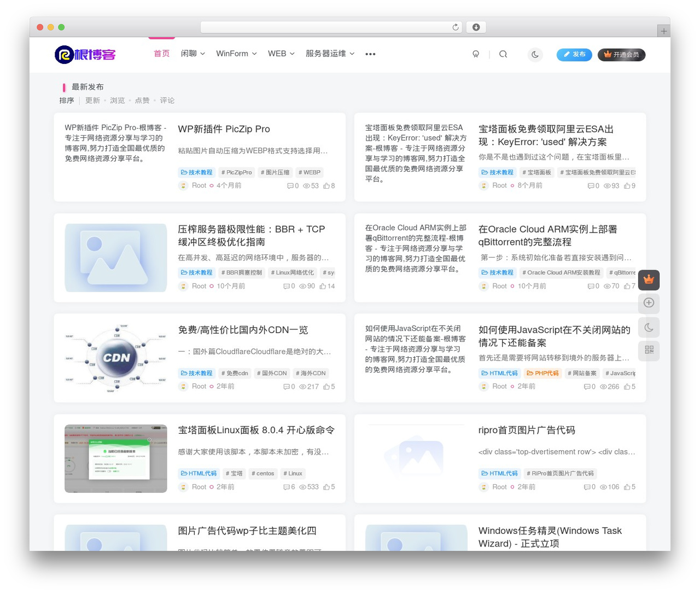The image size is (700, 593).
Task: Click the 宝塔面板Linux post screenshot thumbnail
Action: [116, 458]
